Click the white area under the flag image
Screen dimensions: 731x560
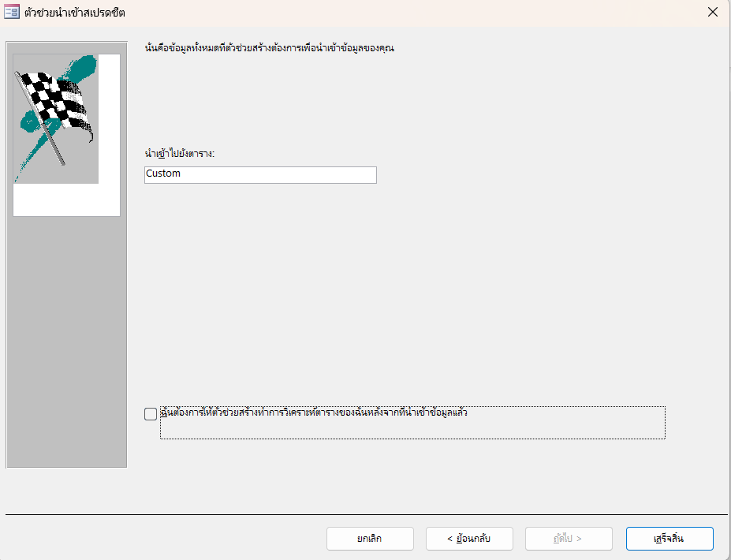point(66,200)
